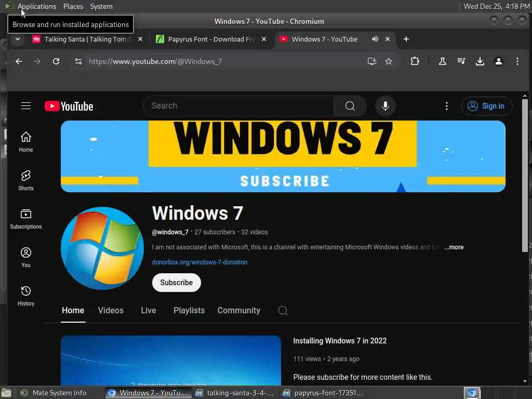Open the YouTube hamburger guide menu
Viewport: 532px width, 399px height.
coord(26,106)
